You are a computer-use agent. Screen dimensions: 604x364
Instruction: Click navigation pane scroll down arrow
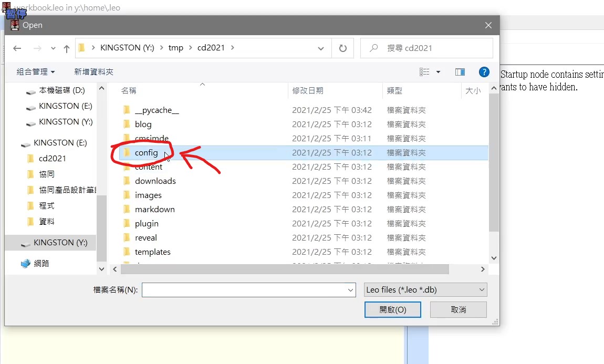102,269
